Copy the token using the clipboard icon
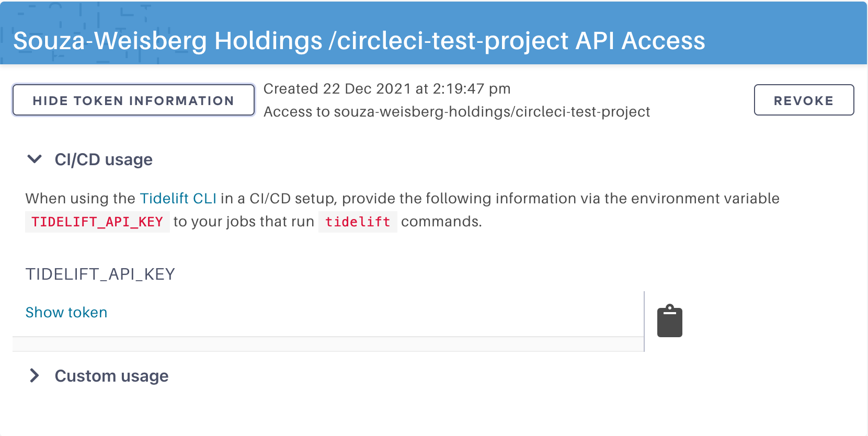Viewport: 868px width, 436px height. 670,321
